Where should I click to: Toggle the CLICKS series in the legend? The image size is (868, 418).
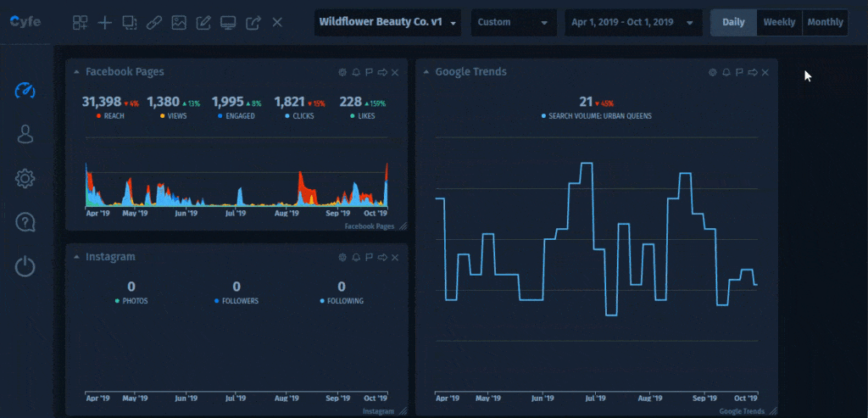point(299,116)
